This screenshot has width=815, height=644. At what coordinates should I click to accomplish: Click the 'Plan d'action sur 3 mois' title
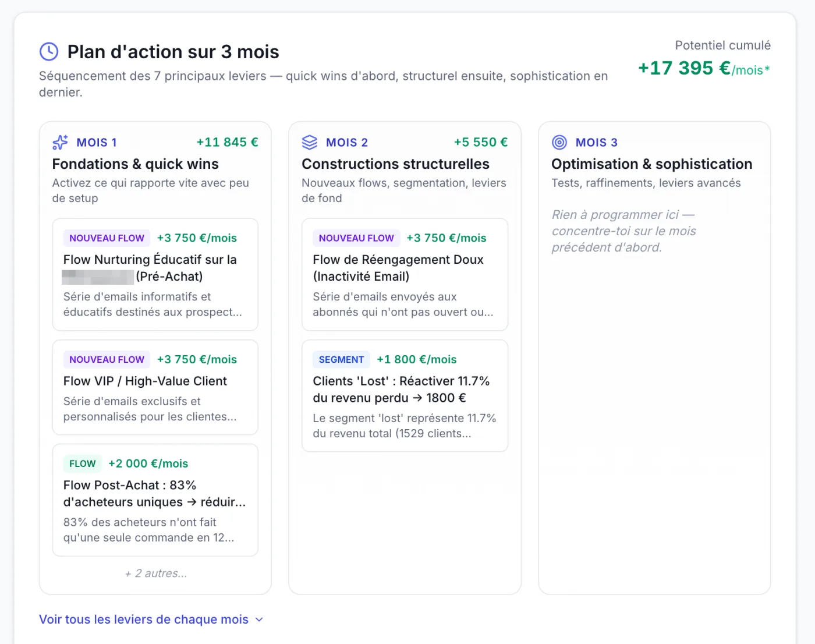tap(173, 52)
